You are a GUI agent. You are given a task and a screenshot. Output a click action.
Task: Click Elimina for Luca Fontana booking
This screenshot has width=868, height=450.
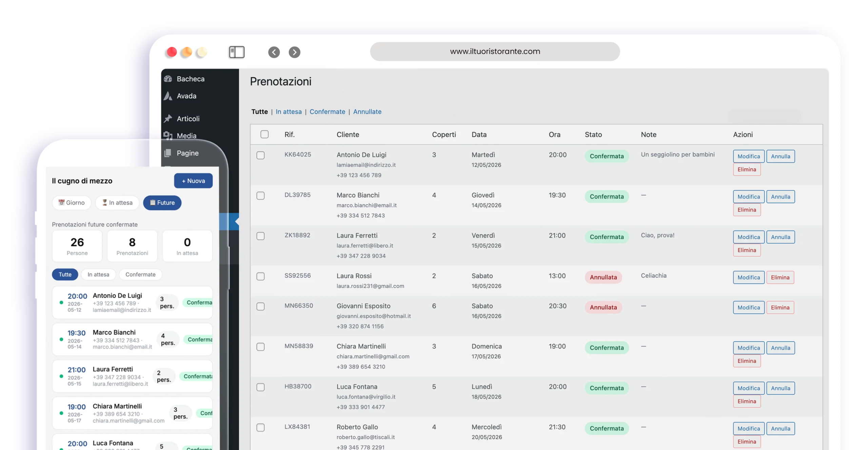[x=747, y=401]
